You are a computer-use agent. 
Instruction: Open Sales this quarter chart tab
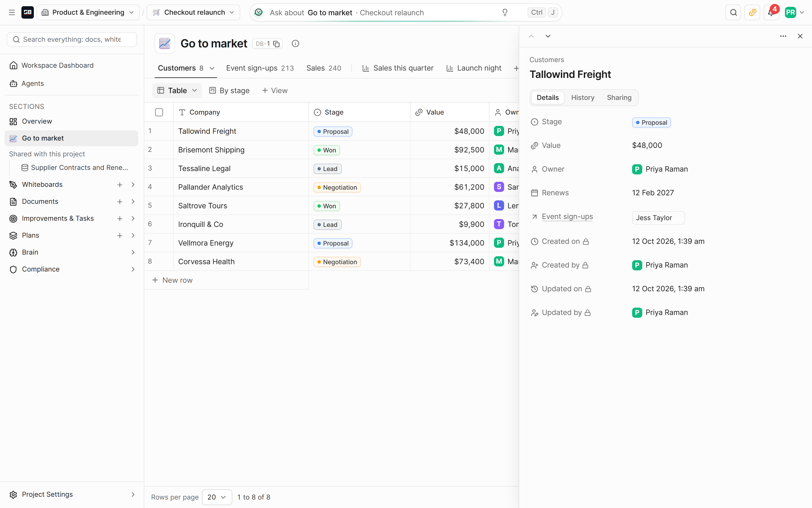398,68
